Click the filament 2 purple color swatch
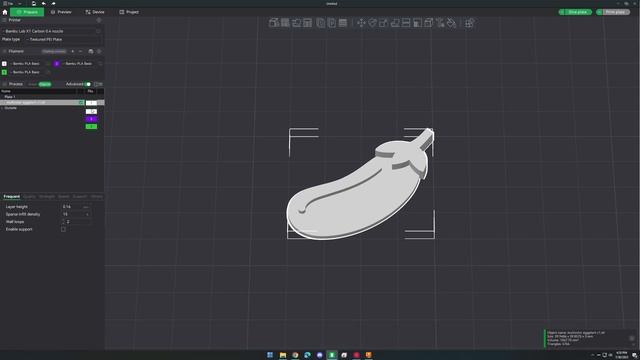 click(x=56, y=64)
